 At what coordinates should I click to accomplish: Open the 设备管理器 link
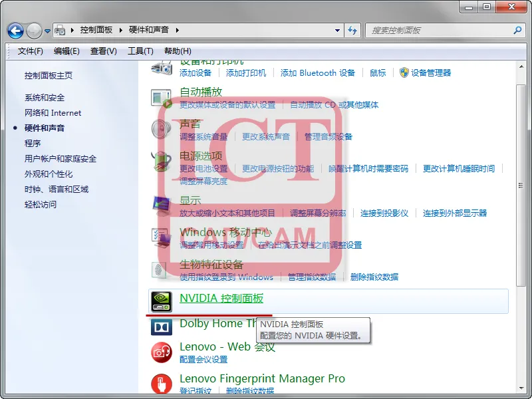coord(431,73)
